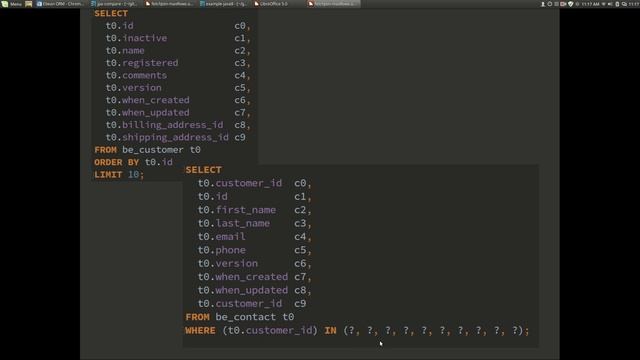Click the t0.first_name column line
640x360 pixels.
coord(255,210)
